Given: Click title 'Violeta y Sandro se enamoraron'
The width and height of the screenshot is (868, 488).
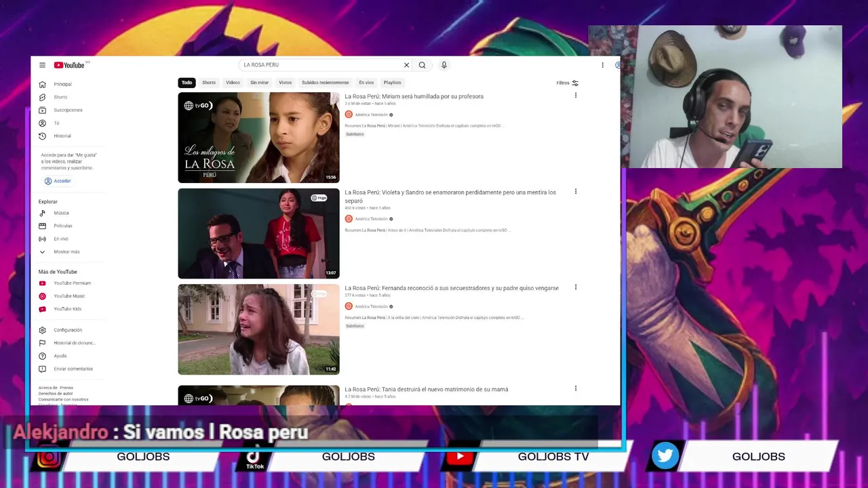Looking at the screenshot, I should [450, 196].
